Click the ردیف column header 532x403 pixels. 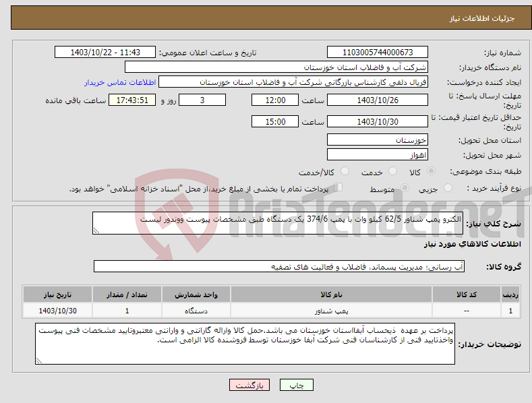[510, 294]
